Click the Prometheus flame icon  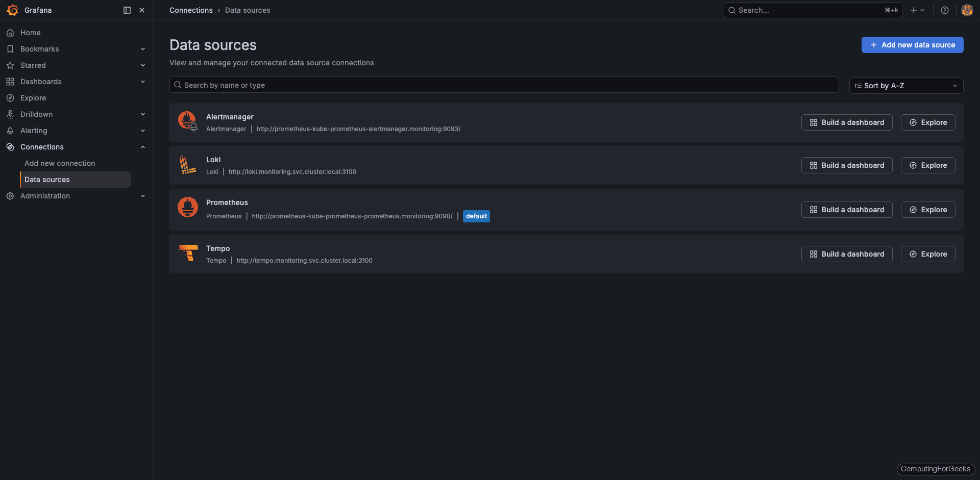click(187, 207)
